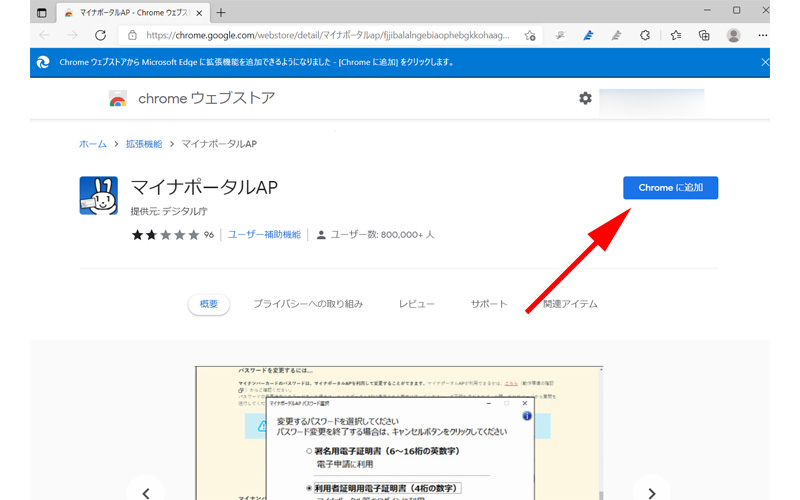Click the rating count 96

click(x=209, y=235)
